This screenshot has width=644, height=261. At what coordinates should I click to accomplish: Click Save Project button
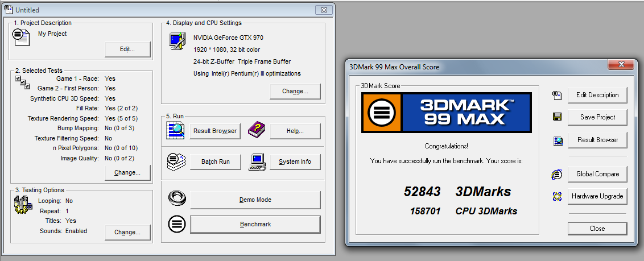click(x=597, y=117)
